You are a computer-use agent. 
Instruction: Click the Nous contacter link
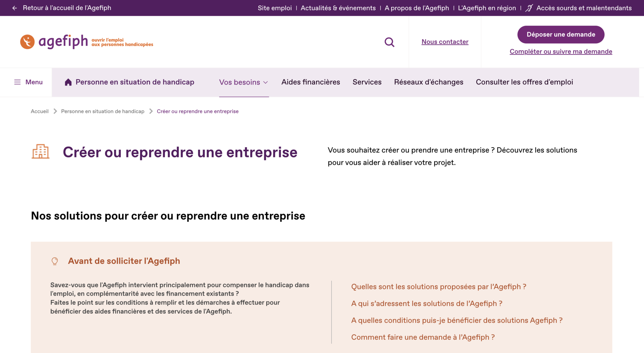445,42
